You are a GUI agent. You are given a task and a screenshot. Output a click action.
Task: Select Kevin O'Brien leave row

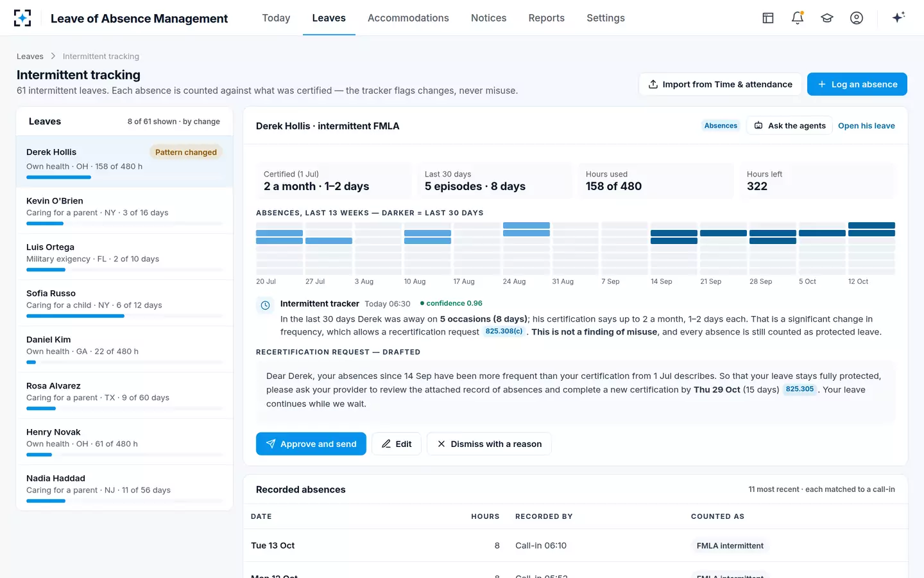click(x=124, y=211)
